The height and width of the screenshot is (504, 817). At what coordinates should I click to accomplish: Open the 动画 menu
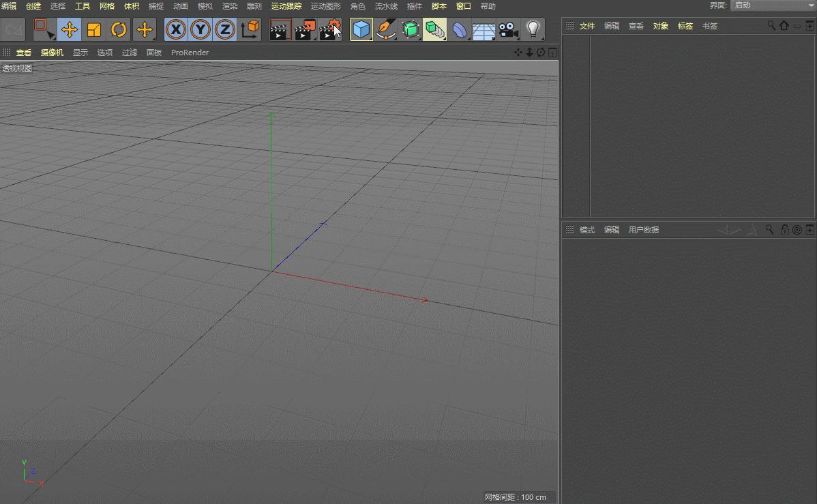pos(180,6)
